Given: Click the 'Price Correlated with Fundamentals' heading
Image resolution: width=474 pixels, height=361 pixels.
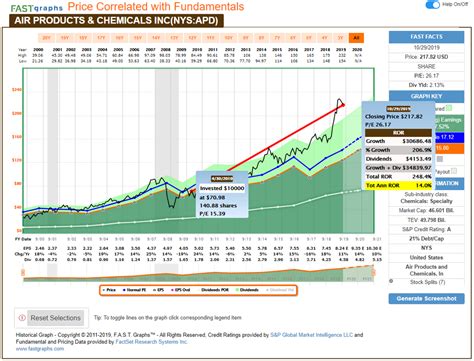Looking at the screenshot, I should click(x=156, y=6).
